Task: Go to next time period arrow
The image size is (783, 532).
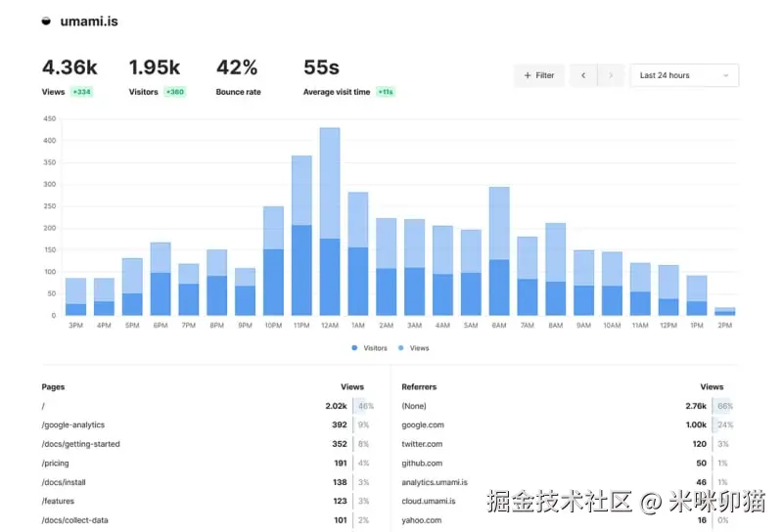Action: (x=611, y=75)
